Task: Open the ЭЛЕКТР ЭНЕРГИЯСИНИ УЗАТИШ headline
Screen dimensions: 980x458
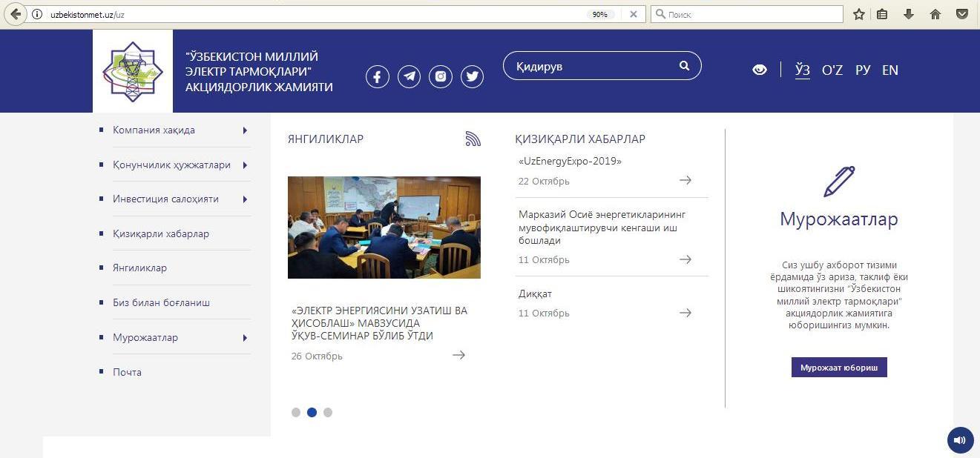Action: (380, 323)
